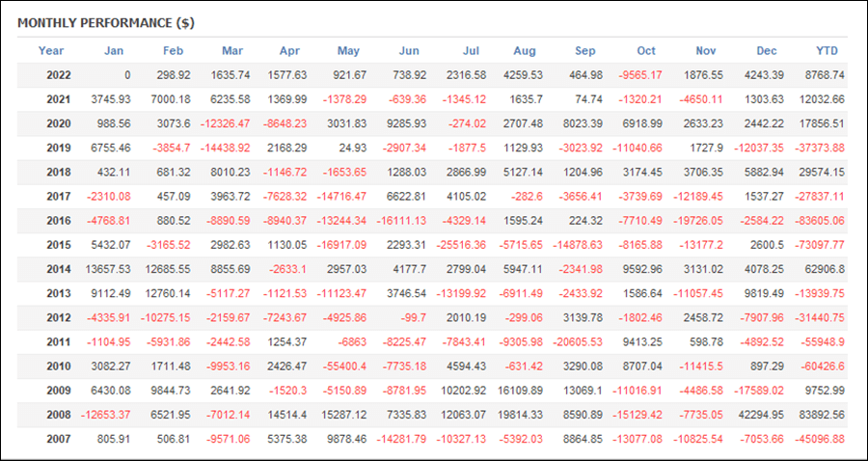
Task: Click the YTD column header
Action: tap(827, 51)
